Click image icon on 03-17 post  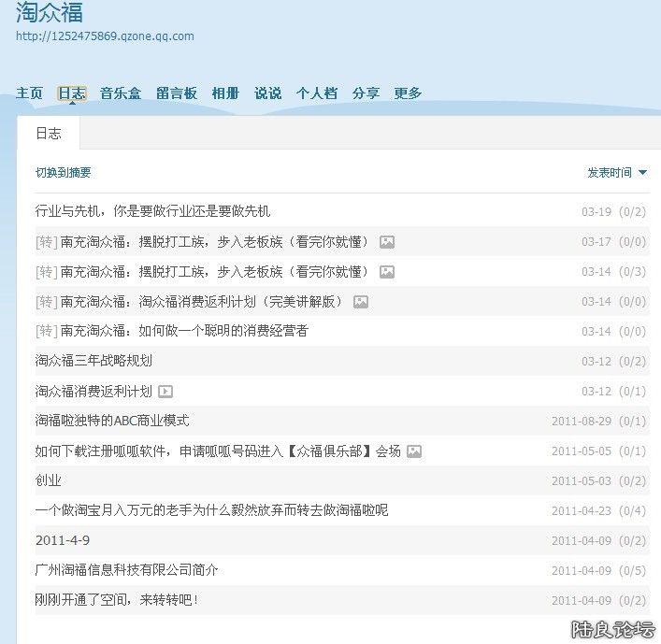pyautogui.click(x=387, y=242)
